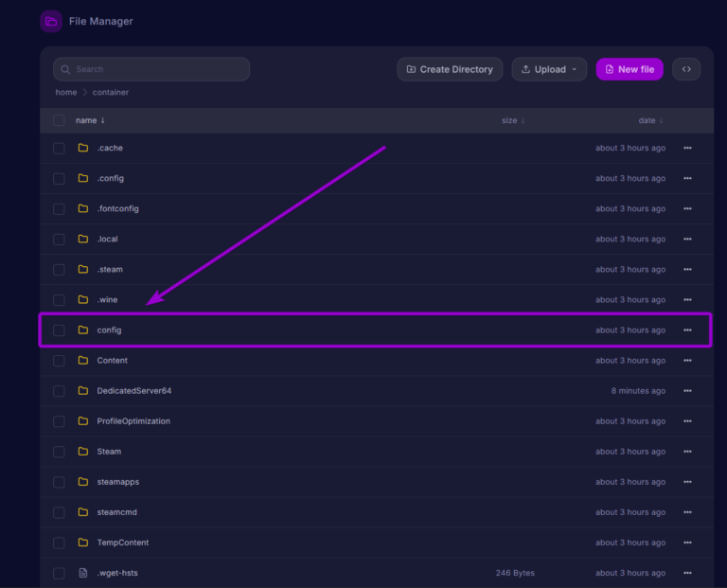The height and width of the screenshot is (588, 727).
Task: Open the ProfileOptimization folder name
Action: 133,421
